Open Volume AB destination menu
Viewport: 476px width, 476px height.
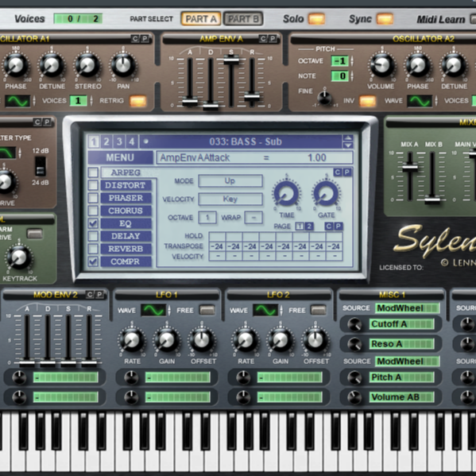pyautogui.click(x=401, y=397)
